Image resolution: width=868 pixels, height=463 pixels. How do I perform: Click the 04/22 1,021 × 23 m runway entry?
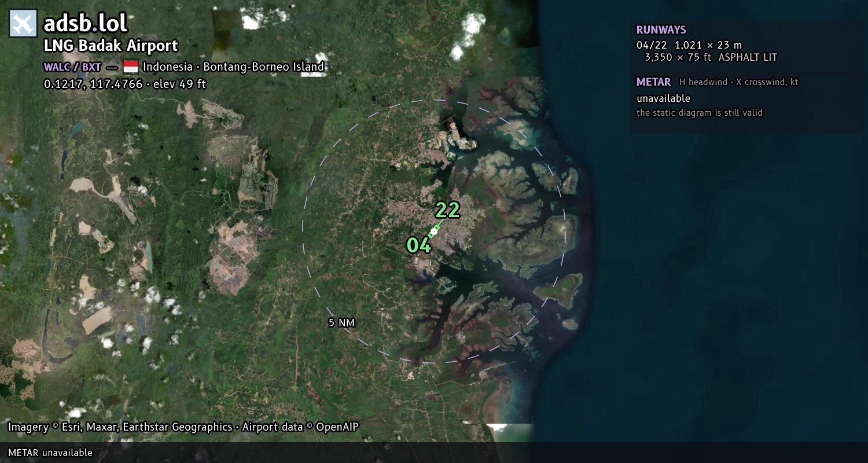tap(689, 45)
